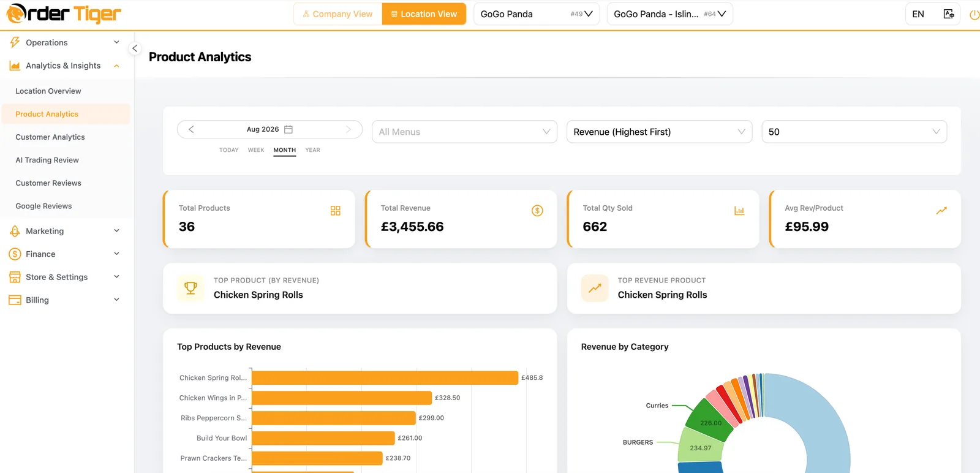Open Product Analytics page
The image size is (980, 473).
[x=66, y=114]
